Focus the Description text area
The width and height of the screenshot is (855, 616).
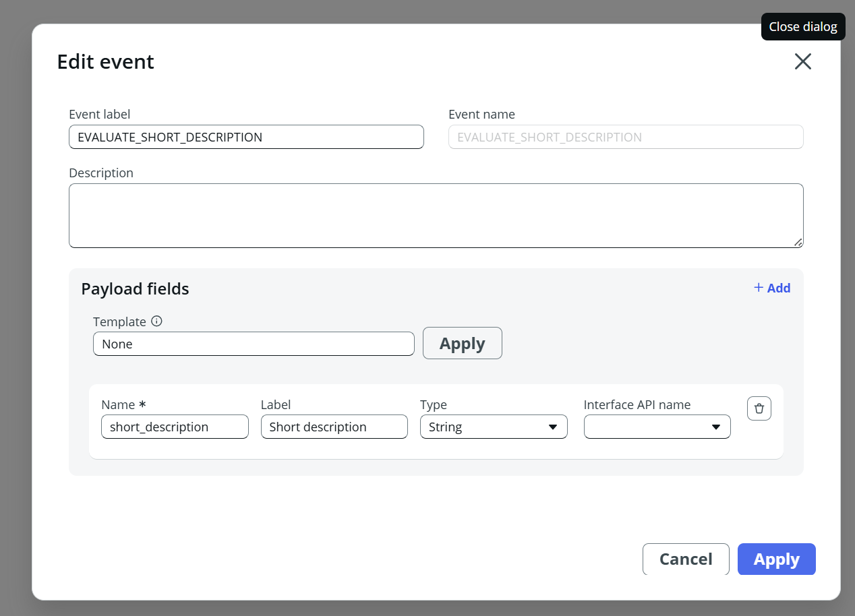pos(436,216)
